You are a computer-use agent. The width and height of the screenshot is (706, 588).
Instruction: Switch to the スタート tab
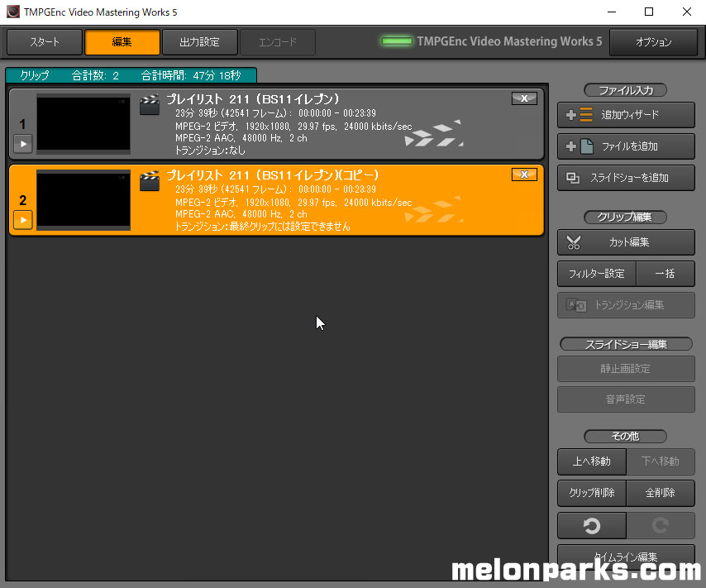(x=45, y=42)
